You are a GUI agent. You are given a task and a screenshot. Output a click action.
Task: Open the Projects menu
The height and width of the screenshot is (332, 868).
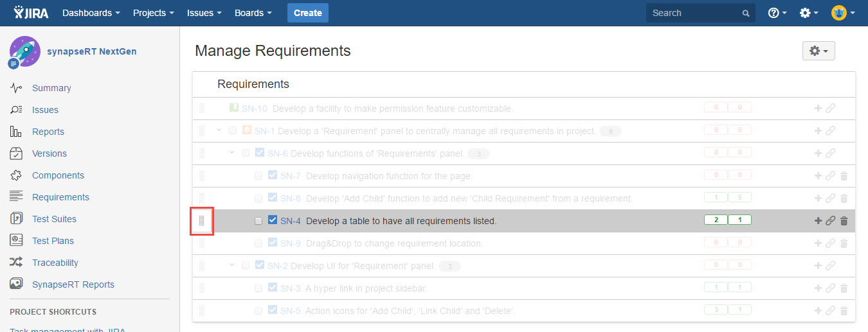coord(154,13)
